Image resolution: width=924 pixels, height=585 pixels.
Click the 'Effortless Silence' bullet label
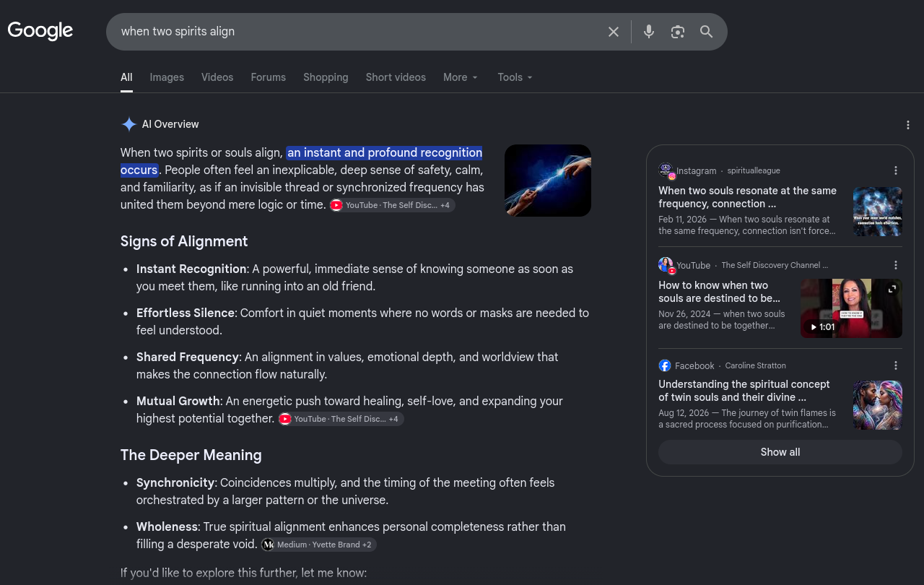pos(186,313)
